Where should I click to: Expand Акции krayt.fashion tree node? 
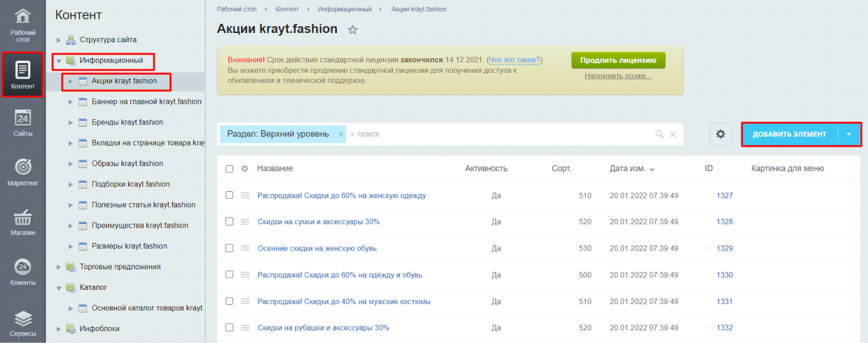point(71,81)
